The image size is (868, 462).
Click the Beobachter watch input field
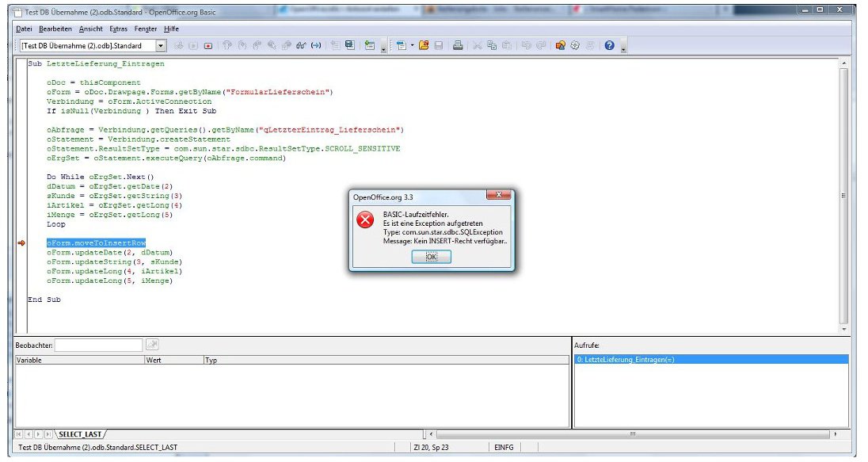(98, 345)
